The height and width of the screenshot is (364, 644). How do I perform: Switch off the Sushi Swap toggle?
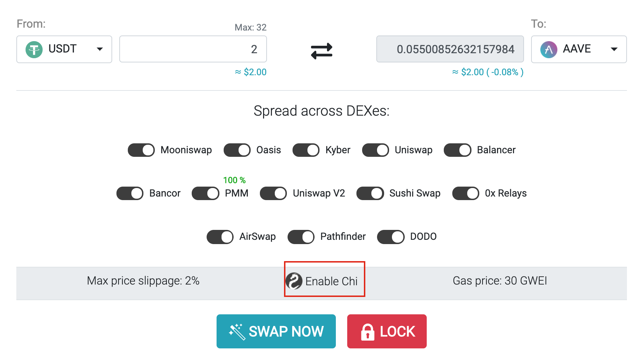[370, 193]
